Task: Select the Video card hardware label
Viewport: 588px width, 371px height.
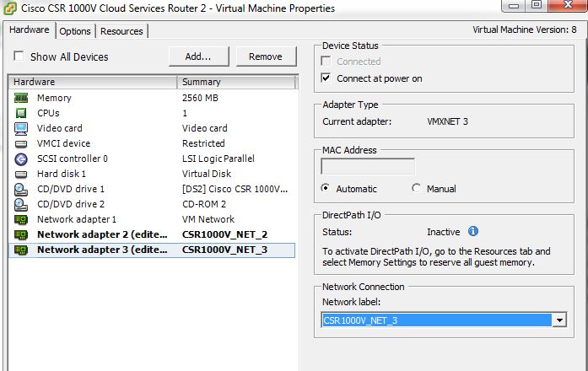Action: click(x=60, y=128)
